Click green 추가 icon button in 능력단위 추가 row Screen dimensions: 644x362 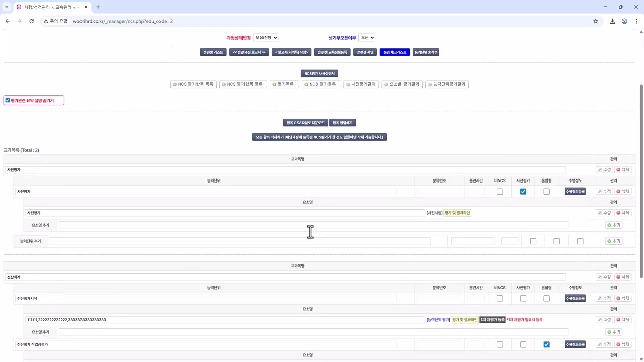[x=614, y=241]
